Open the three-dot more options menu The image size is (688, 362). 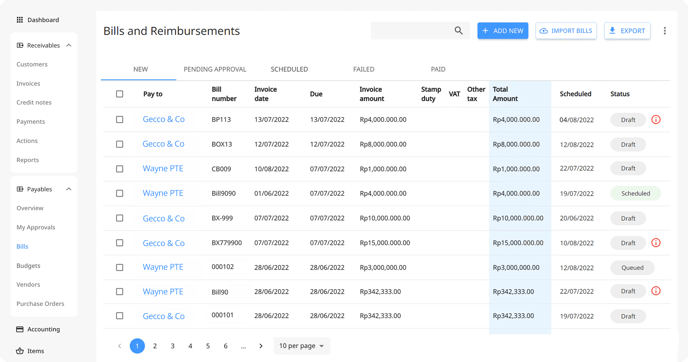665,31
